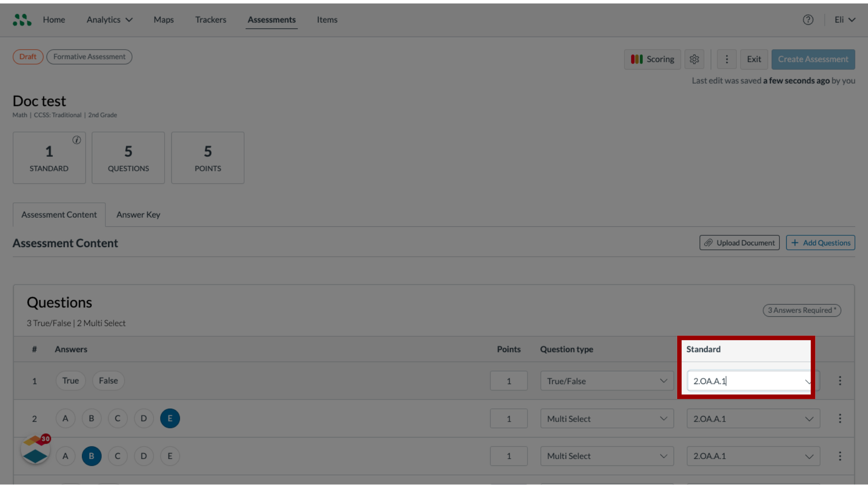
Task: Deselect answer E for question 2
Action: (170, 418)
